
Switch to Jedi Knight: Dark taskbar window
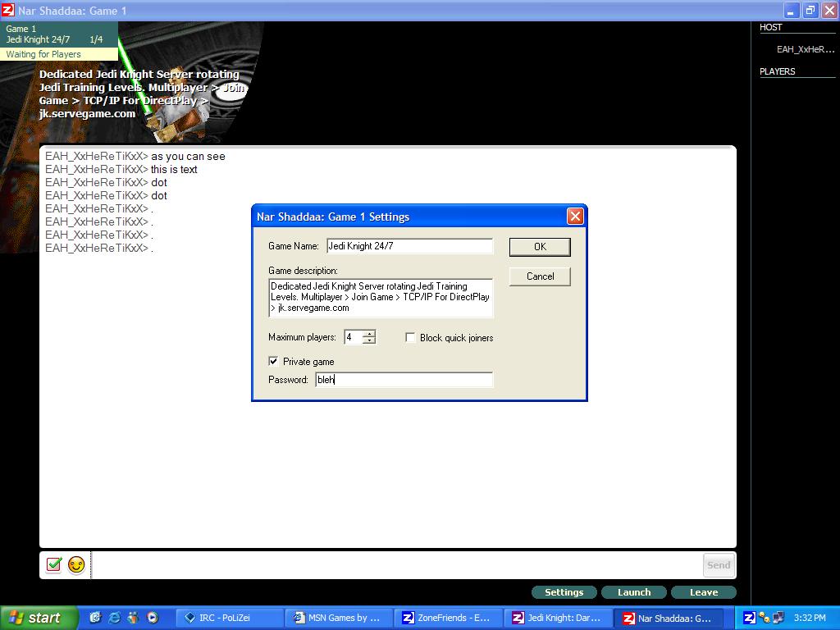tap(558, 618)
